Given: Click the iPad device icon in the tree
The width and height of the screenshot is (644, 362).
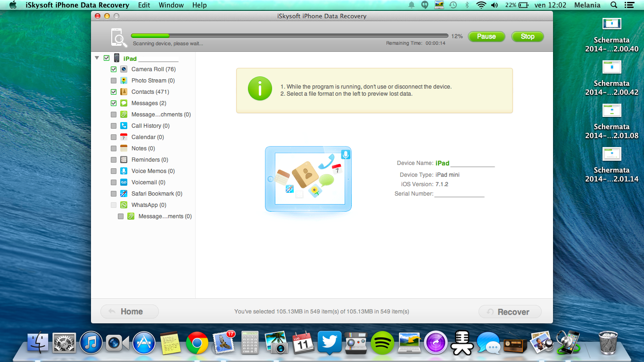Looking at the screenshot, I should pyautogui.click(x=116, y=58).
